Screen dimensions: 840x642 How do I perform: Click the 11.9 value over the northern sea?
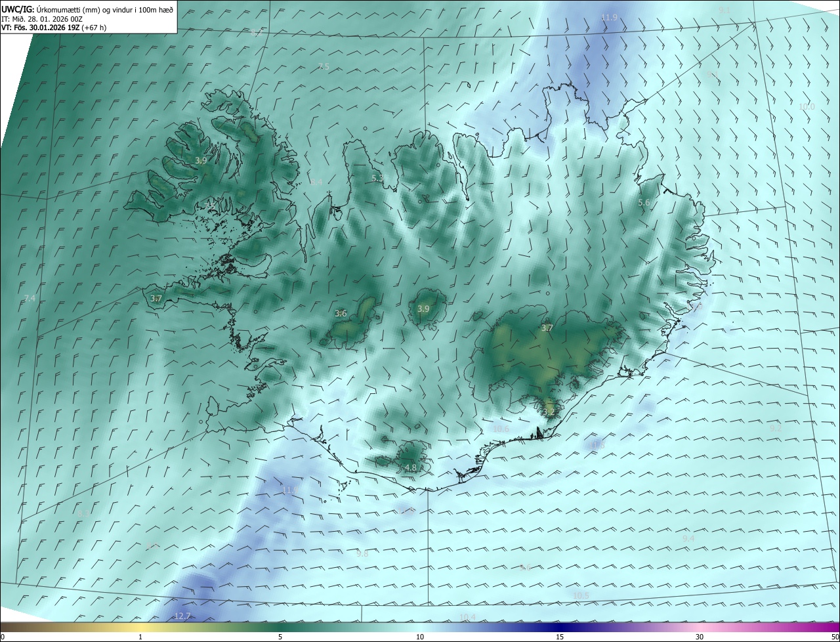[609, 17]
